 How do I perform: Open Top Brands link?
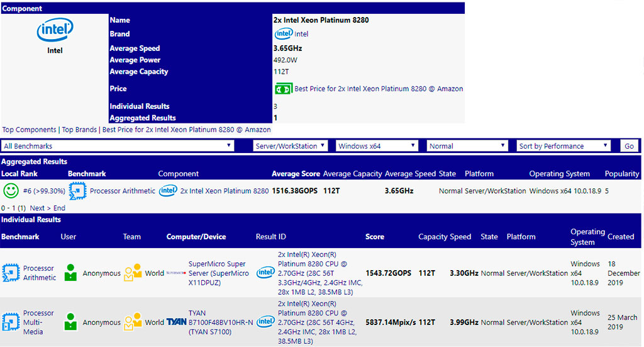pyautogui.click(x=79, y=130)
